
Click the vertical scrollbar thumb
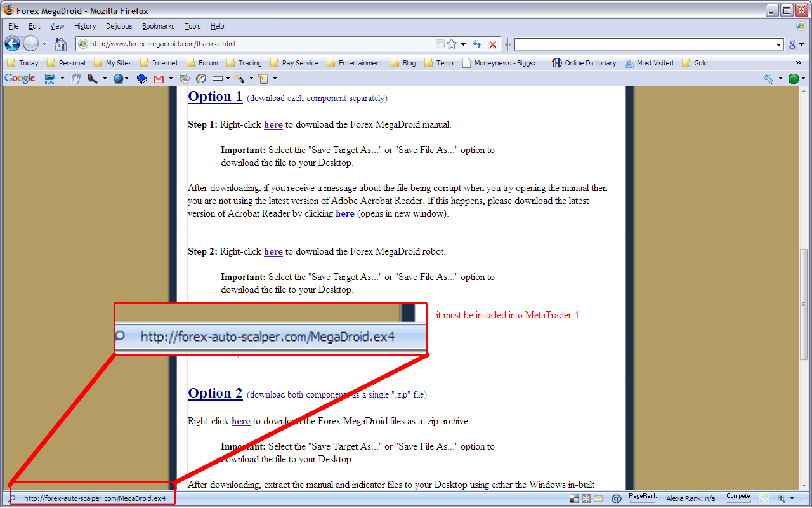[804, 305]
